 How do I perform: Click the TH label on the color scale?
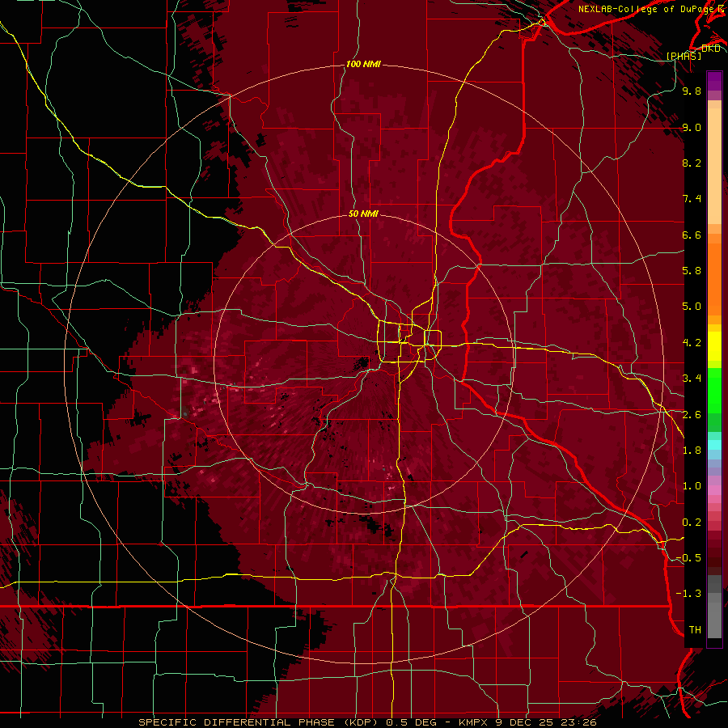tap(695, 630)
